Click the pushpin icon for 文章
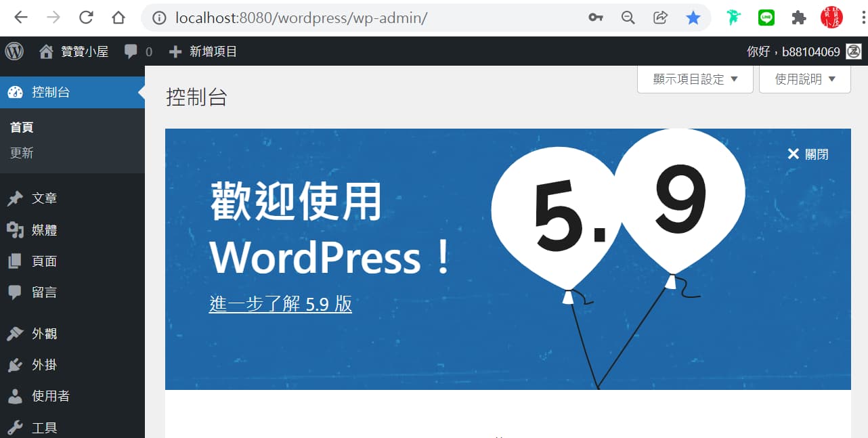This screenshot has height=438, width=868. click(x=16, y=199)
